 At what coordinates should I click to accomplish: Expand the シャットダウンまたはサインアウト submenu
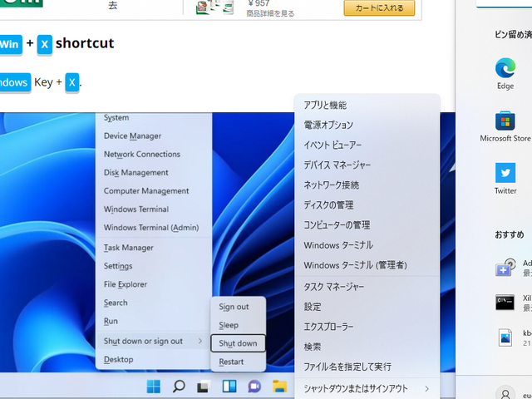coord(367,388)
